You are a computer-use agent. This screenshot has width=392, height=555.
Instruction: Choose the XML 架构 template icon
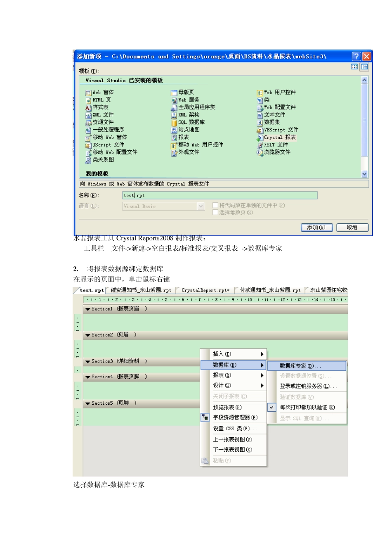[174, 115]
